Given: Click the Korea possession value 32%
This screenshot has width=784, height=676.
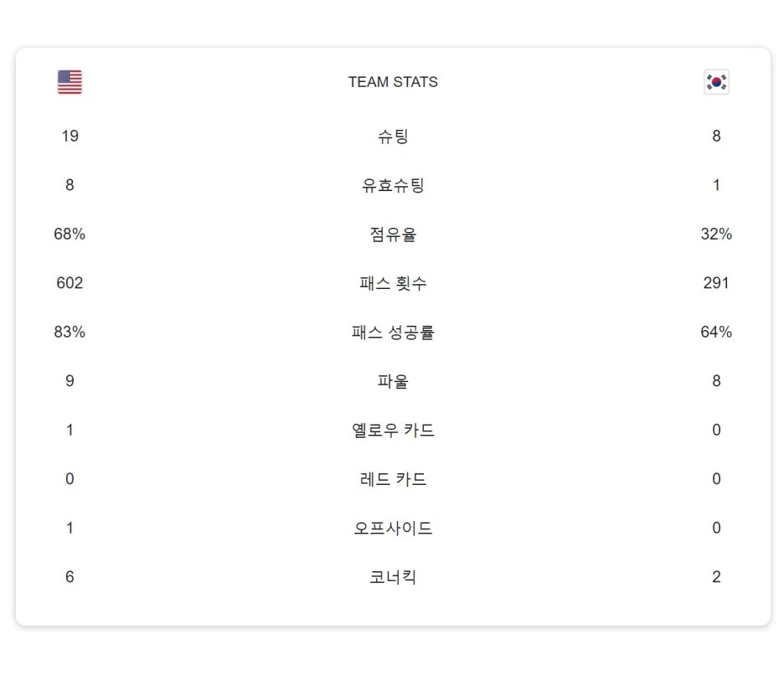Looking at the screenshot, I should click(716, 234).
